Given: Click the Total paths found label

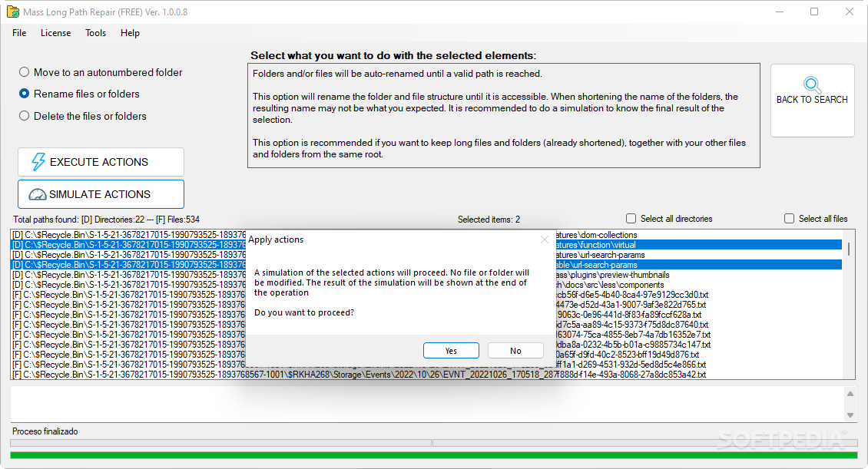Looking at the screenshot, I should pyautogui.click(x=106, y=219).
